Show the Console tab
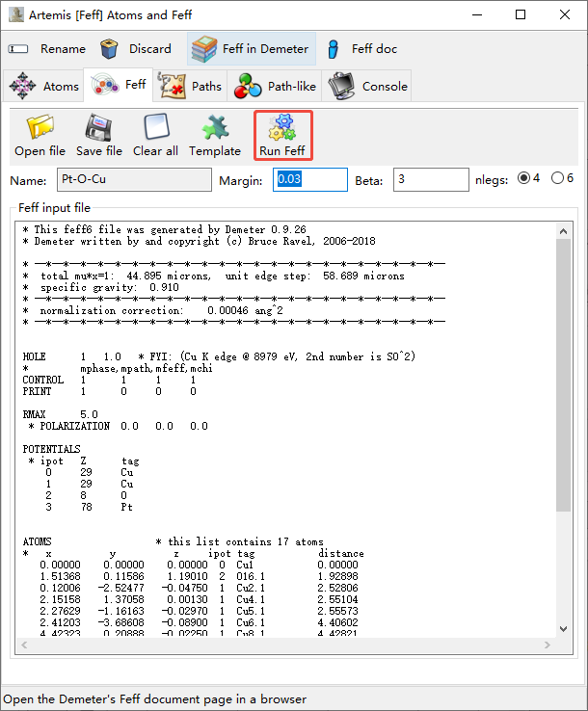This screenshot has height=711, width=588. 368,87
